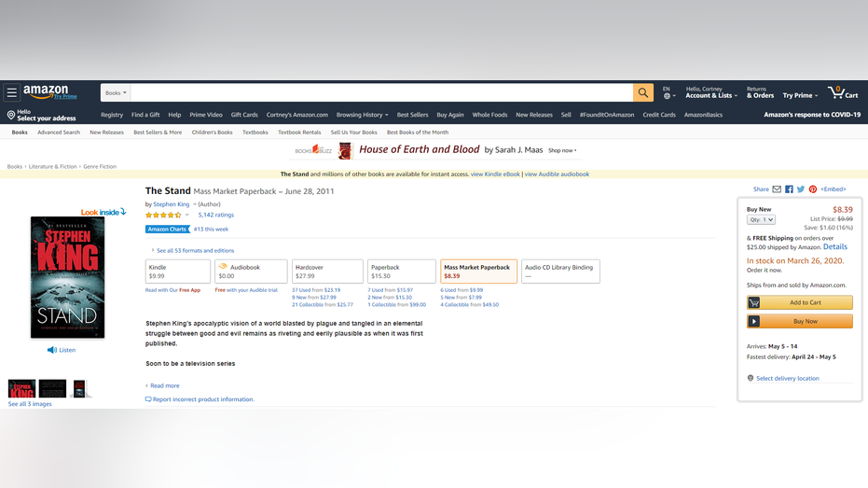Image resolution: width=868 pixels, height=488 pixels.
Task: Open the Free App link under Kindle
Action: click(x=189, y=290)
